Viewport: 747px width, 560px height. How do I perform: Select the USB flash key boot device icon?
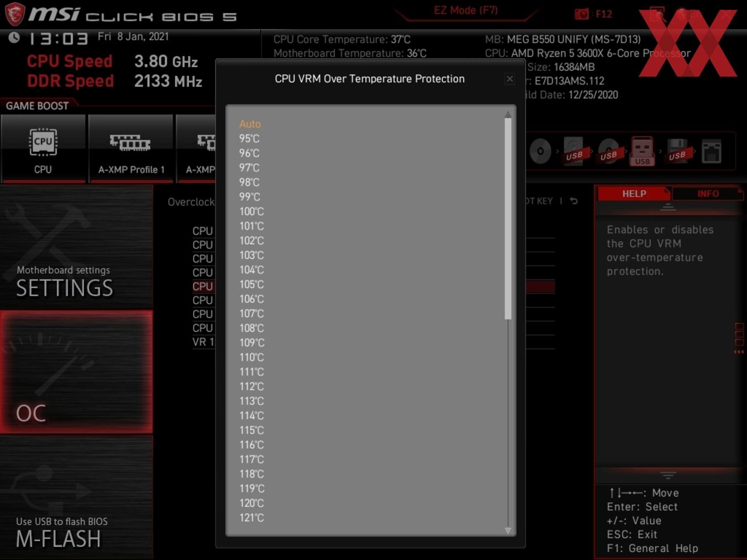pyautogui.click(x=643, y=151)
